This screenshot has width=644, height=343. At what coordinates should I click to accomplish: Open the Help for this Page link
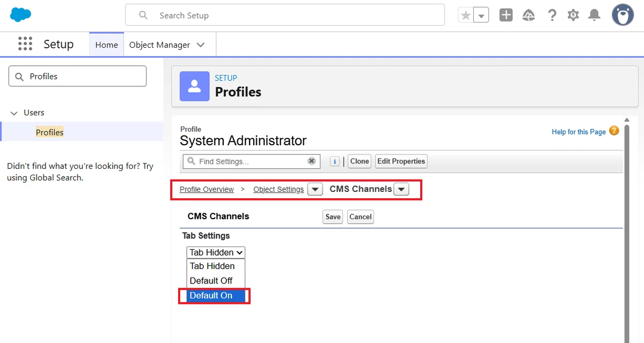[579, 132]
